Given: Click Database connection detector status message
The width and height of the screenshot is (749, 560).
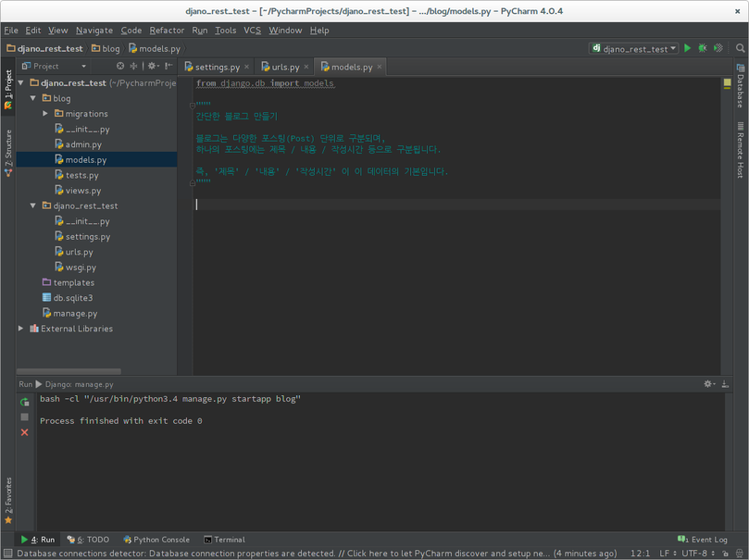Looking at the screenshot, I should (317, 554).
